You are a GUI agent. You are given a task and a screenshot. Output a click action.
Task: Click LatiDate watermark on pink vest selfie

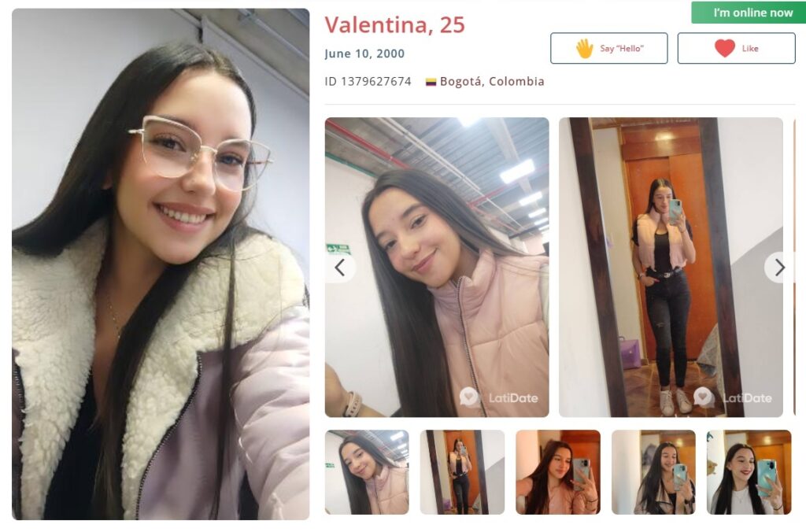point(499,397)
